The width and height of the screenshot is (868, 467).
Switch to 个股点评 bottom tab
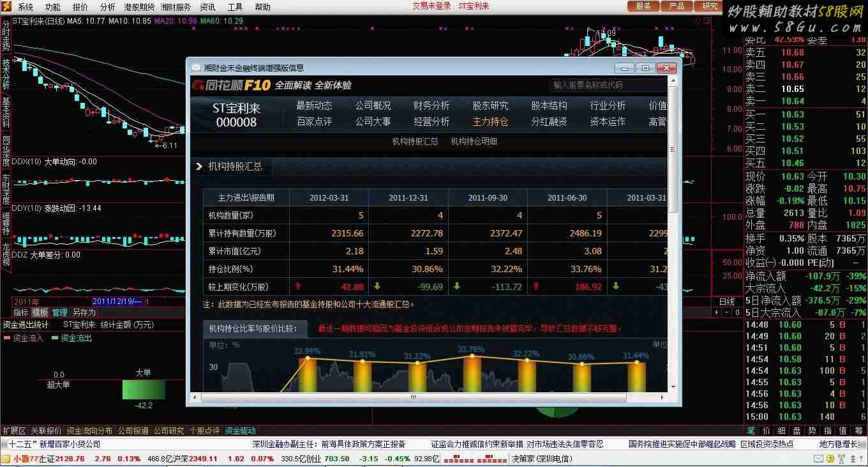(205, 431)
